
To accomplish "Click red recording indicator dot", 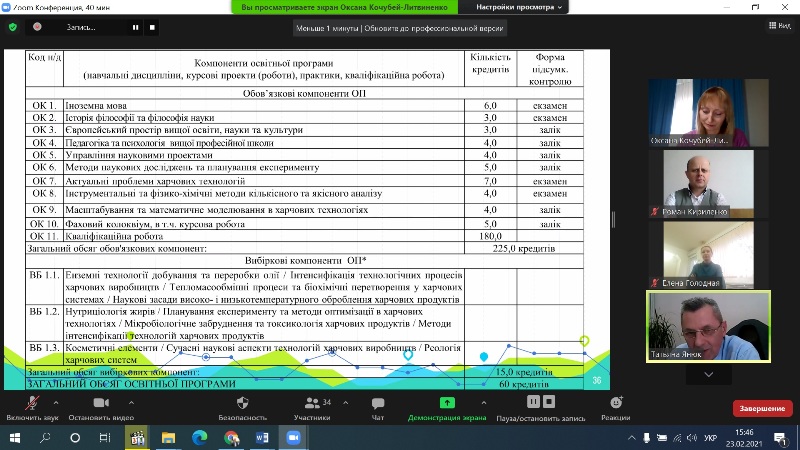I will [37, 27].
